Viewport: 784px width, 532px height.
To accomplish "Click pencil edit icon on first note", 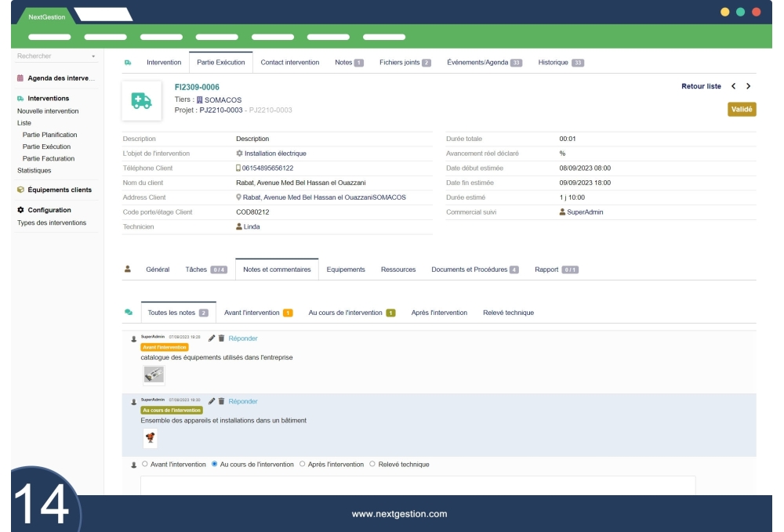I will [212, 338].
